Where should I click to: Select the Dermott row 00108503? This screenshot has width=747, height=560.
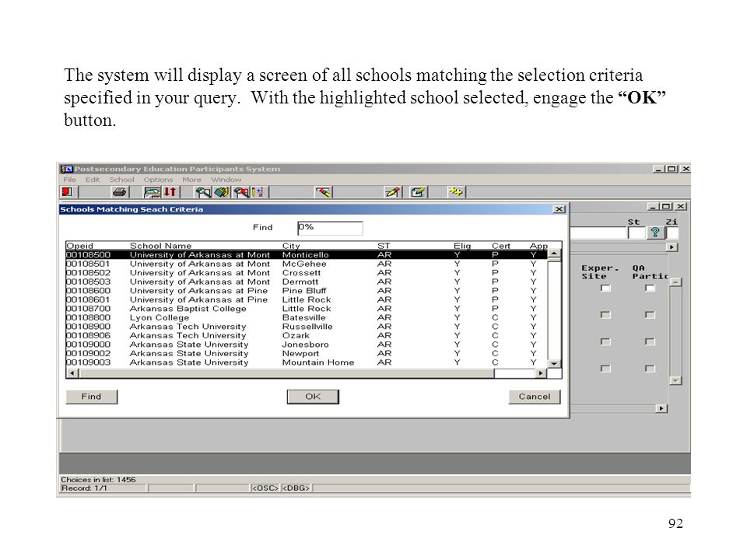coord(307,282)
